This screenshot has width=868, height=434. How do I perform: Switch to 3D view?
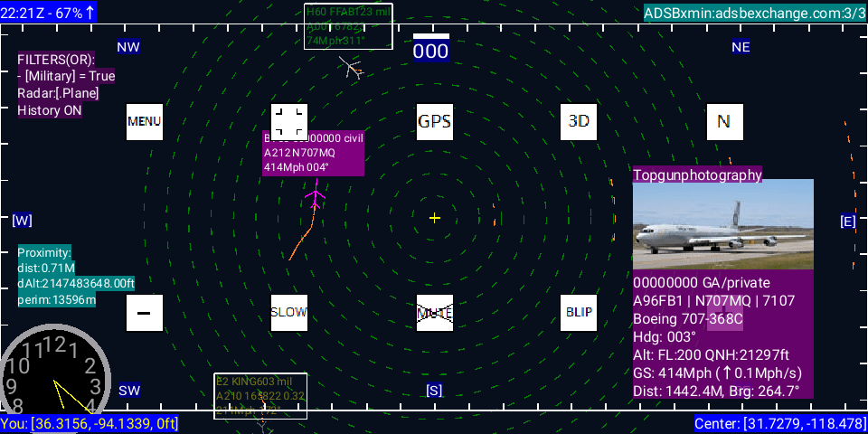tap(579, 121)
